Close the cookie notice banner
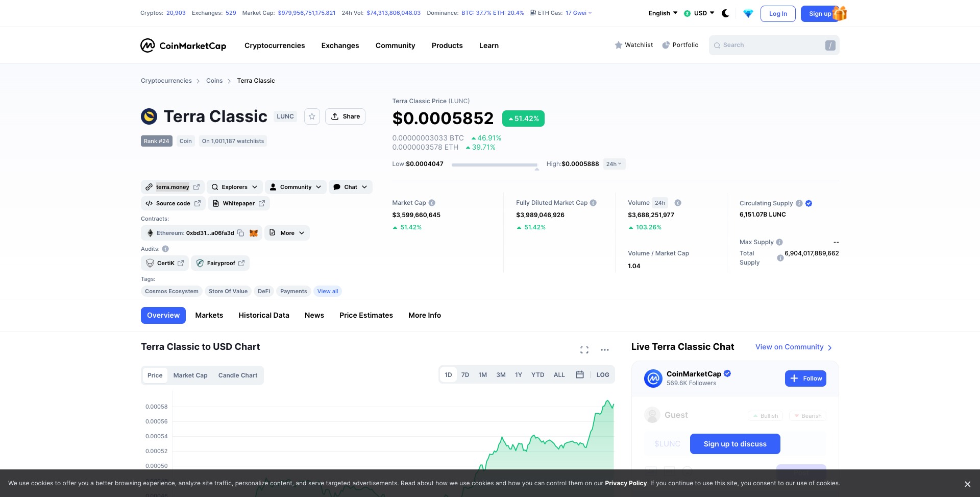This screenshot has height=497, width=980. [967, 484]
